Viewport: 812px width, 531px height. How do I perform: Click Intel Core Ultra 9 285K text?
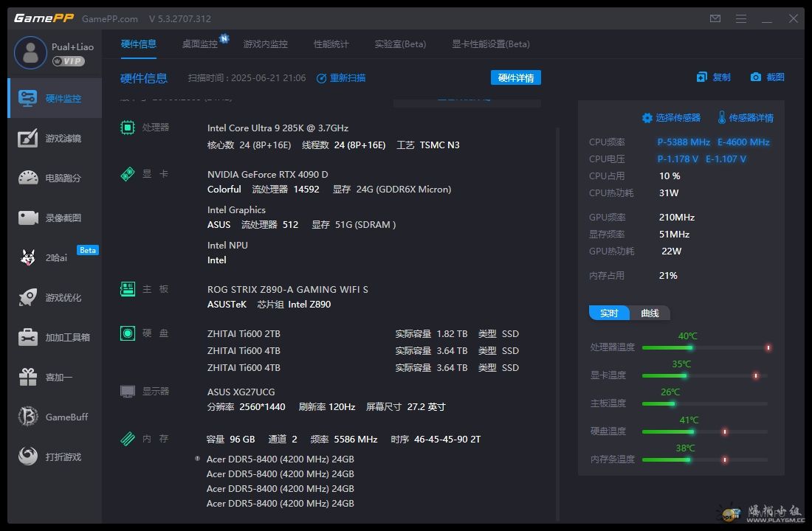coord(278,128)
